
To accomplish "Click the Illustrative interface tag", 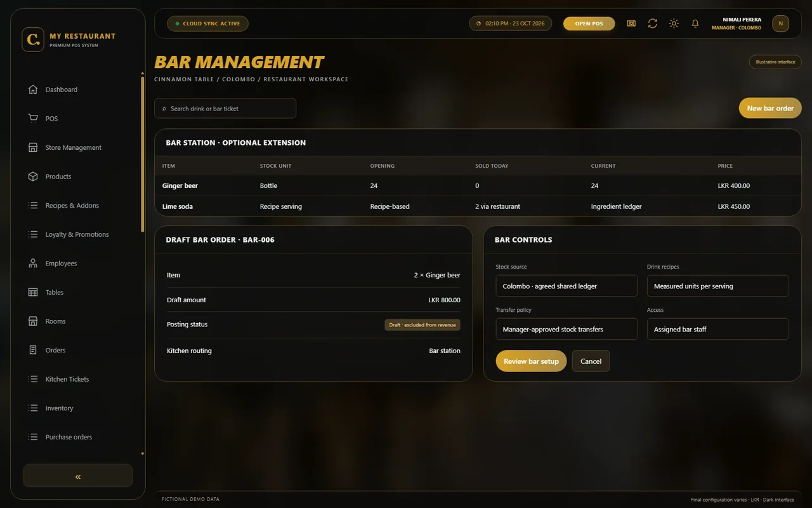I will pyautogui.click(x=775, y=62).
